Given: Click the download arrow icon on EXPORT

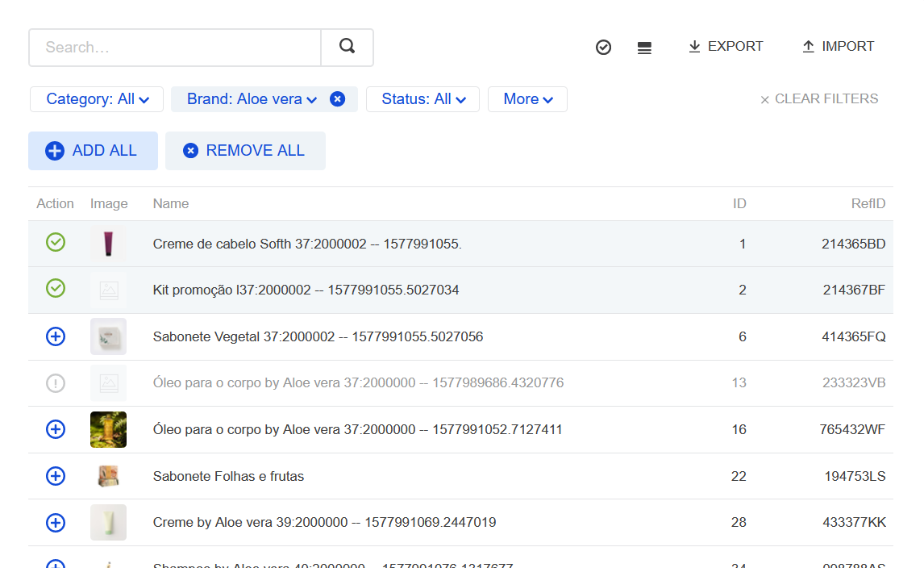Looking at the screenshot, I should coord(694,47).
